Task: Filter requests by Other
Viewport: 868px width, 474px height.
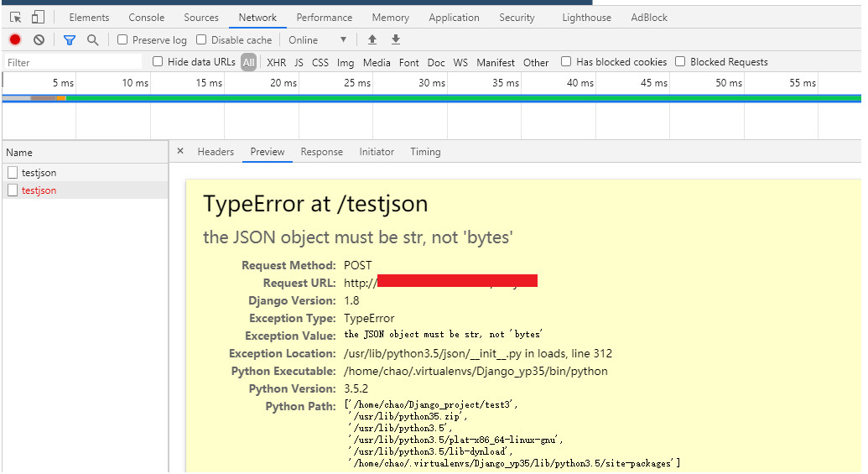Action: tap(536, 63)
